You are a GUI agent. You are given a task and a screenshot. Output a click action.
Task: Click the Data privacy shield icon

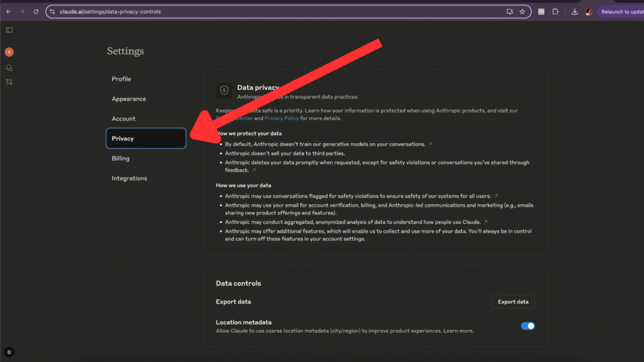[224, 90]
